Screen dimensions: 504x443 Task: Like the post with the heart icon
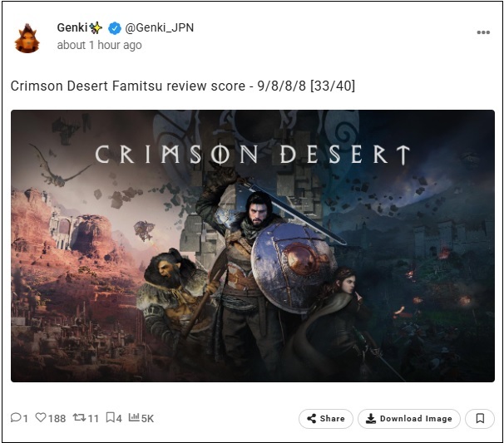pos(41,417)
